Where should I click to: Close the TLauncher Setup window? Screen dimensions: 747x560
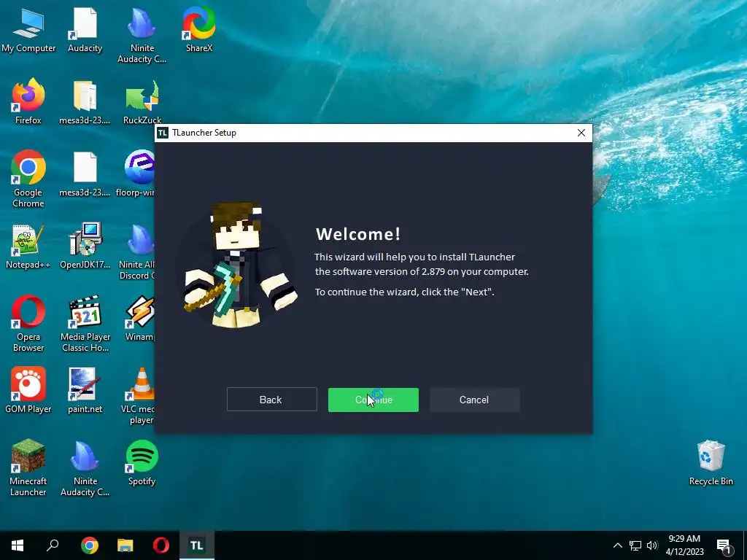click(581, 133)
